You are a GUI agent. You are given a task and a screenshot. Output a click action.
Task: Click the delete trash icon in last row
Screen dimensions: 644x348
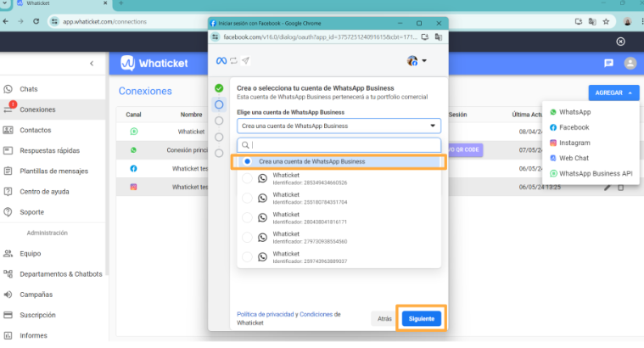pos(620,188)
